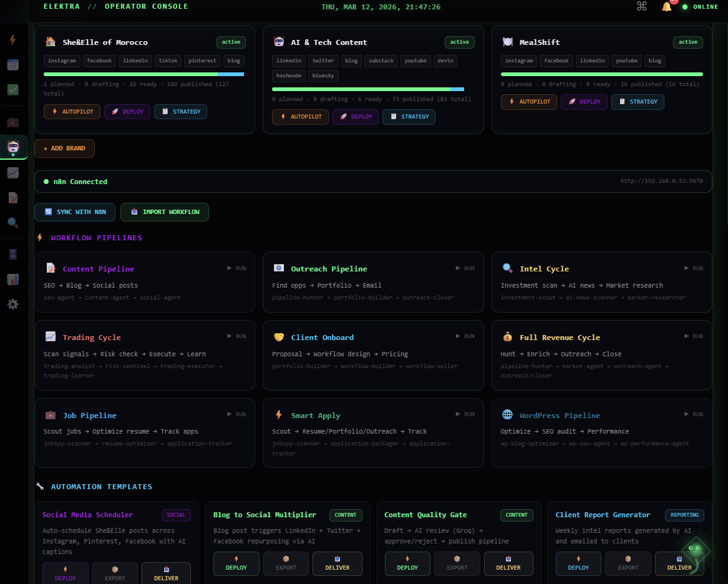The height and width of the screenshot is (584, 728).
Task: Open the calendar icon in the sidebar
Action: (12, 64)
